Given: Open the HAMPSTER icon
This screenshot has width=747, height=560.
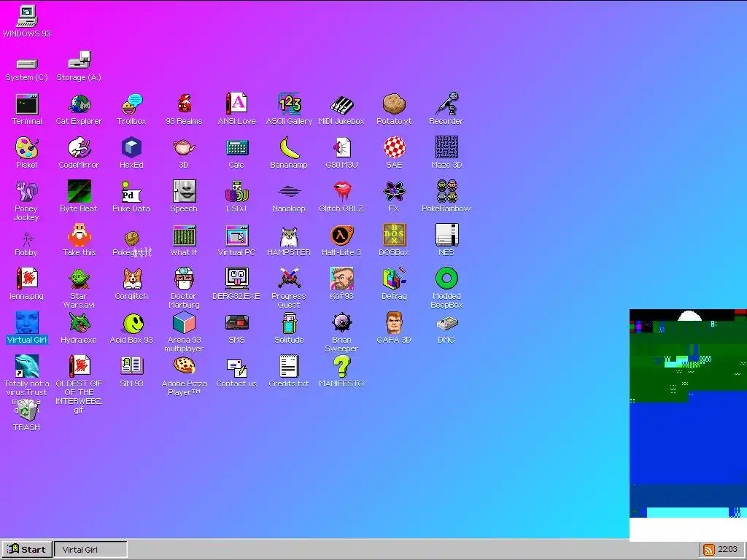Looking at the screenshot, I should tap(289, 236).
